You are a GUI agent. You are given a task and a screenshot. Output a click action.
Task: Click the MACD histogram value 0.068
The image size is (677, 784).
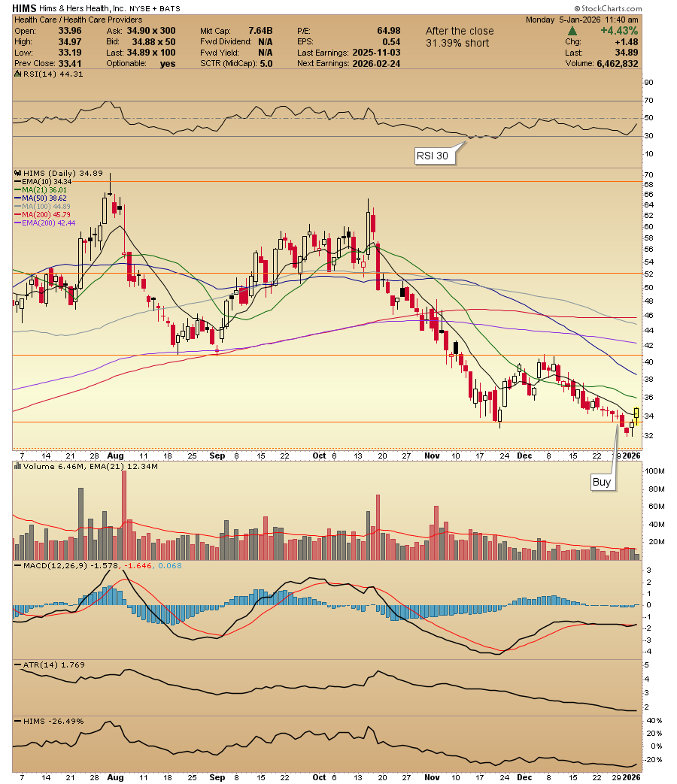tap(169, 566)
